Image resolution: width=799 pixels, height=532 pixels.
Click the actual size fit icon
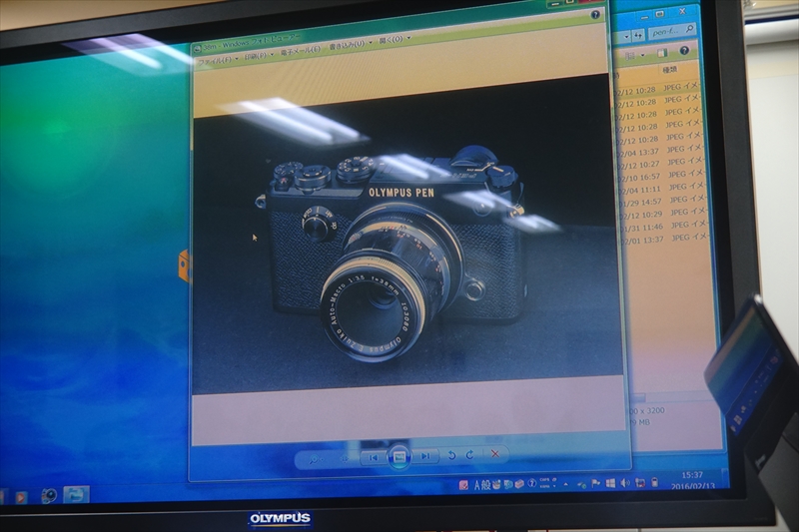click(x=345, y=459)
